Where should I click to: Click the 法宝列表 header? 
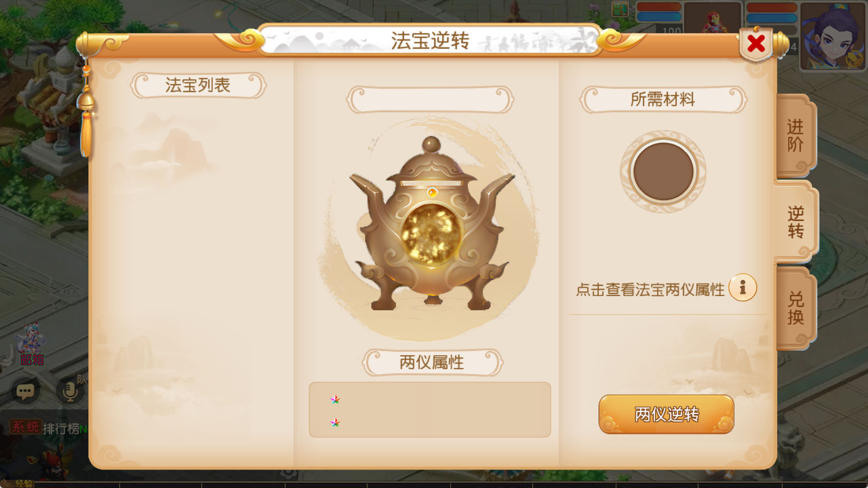coord(198,85)
